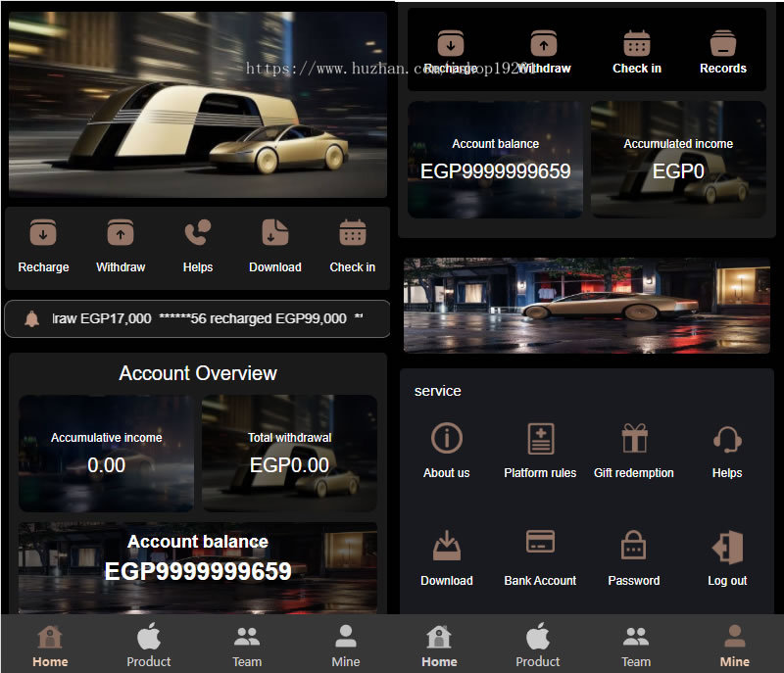Click the service section heading
This screenshot has width=784, height=673.
click(437, 391)
